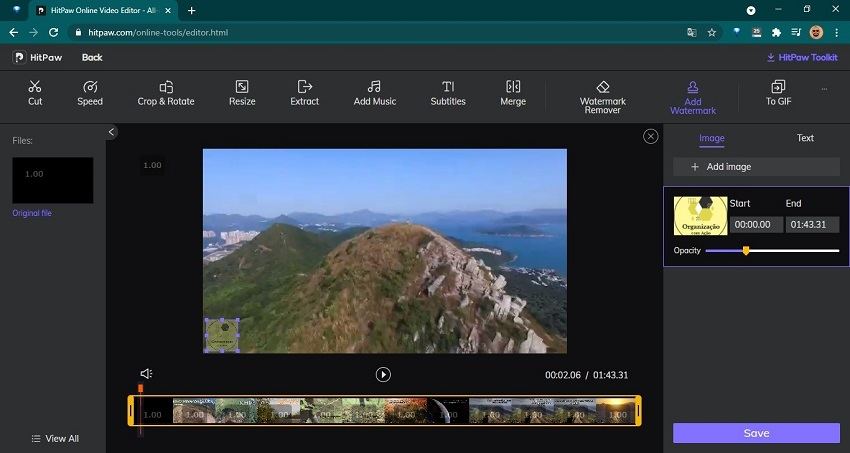This screenshot has width=850, height=453.
Task: Edit the End time field
Action: tap(812, 224)
